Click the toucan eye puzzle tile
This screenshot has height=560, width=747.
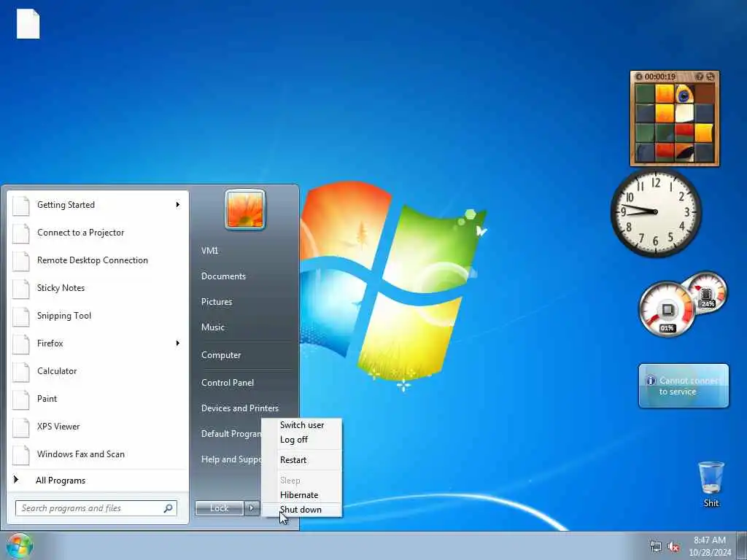[684, 94]
